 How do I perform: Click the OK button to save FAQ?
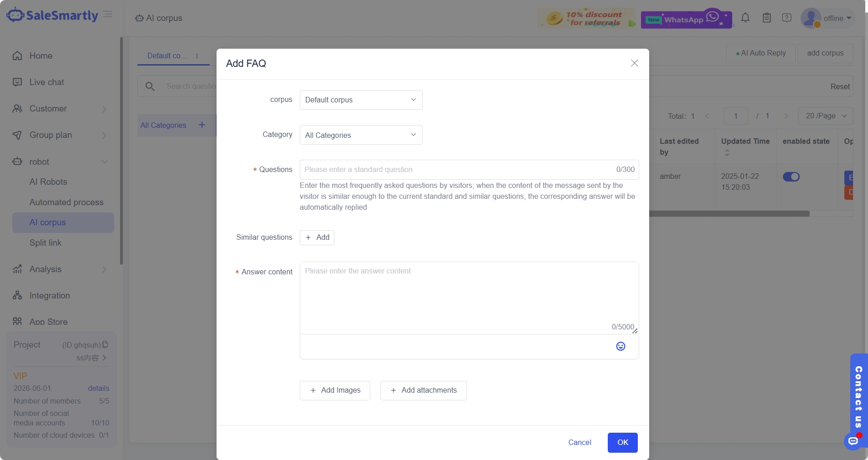click(x=622, y=442)
